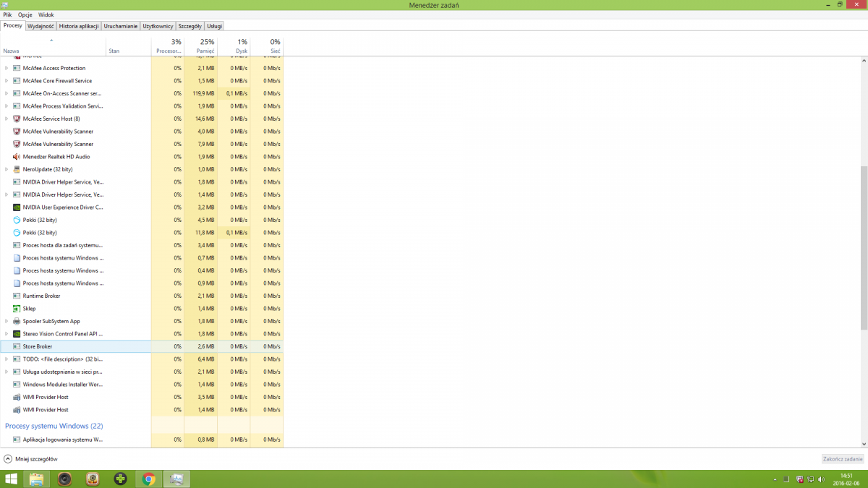Click the McAfee Service Host shield icon
Viewport: 868px width, 488px height.
tap(17, 119)
